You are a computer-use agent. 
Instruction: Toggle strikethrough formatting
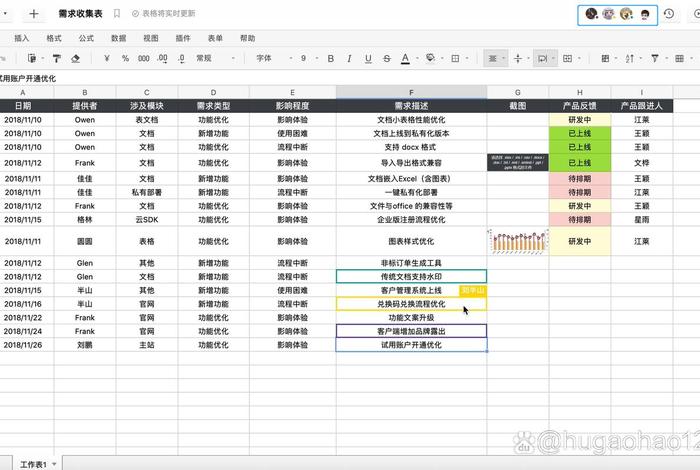coord(387,58)
